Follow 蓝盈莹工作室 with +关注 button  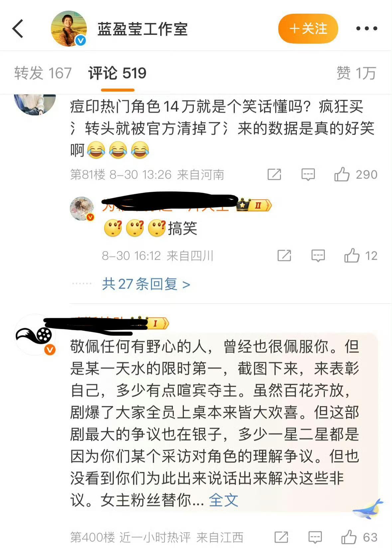coord(308,29)
